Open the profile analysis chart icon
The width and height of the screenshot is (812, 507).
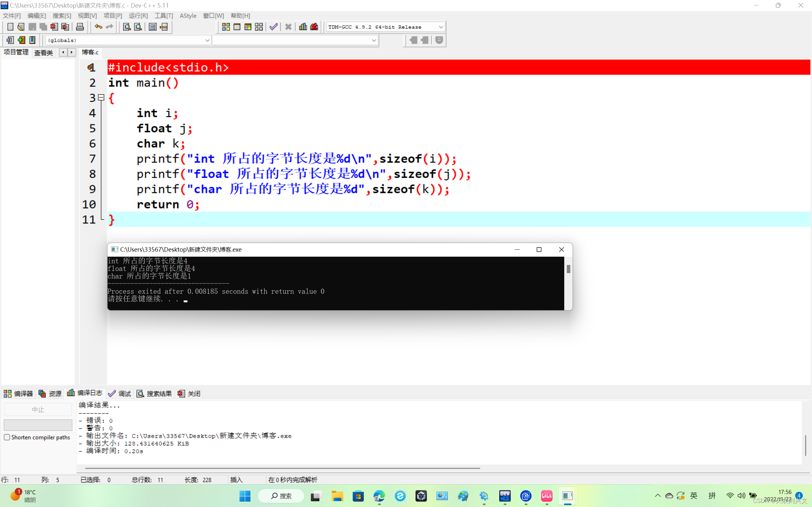tap(303, 27)
